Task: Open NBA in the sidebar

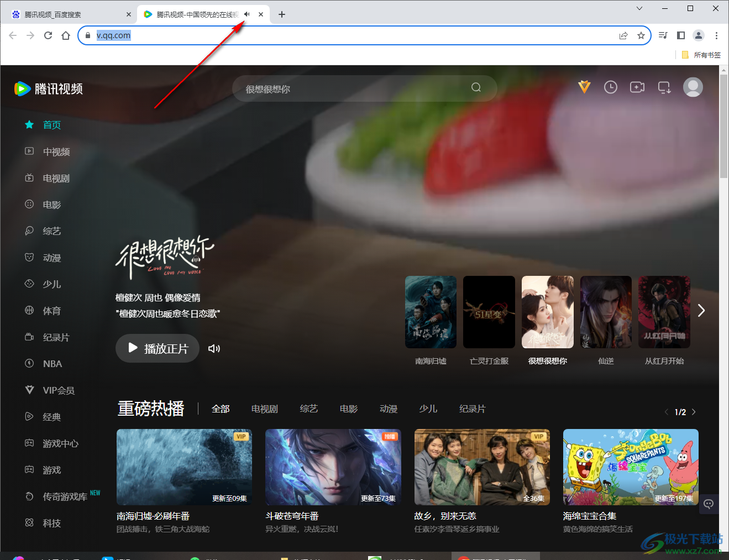Action: pos(44,364)
